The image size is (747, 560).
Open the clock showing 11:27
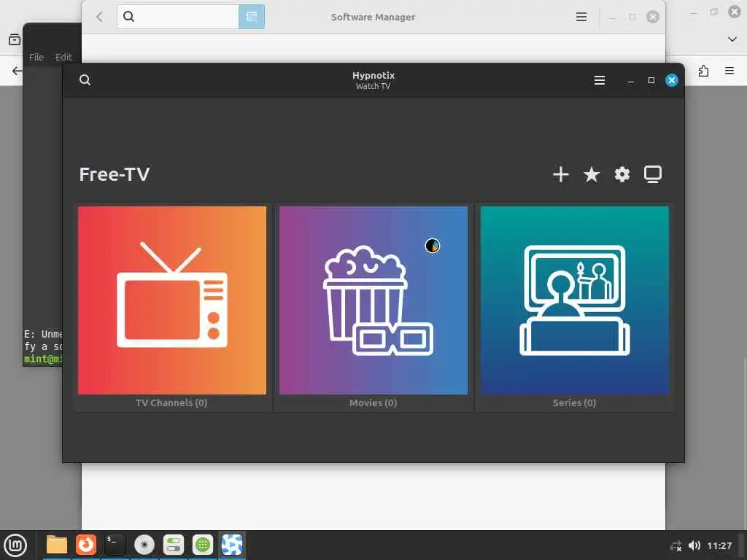pos(719,545)
